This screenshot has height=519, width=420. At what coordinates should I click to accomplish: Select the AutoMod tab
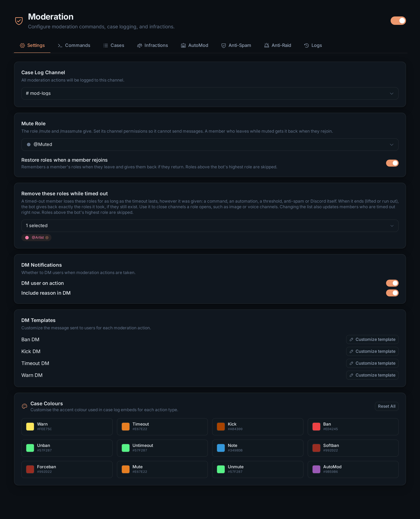195,45
